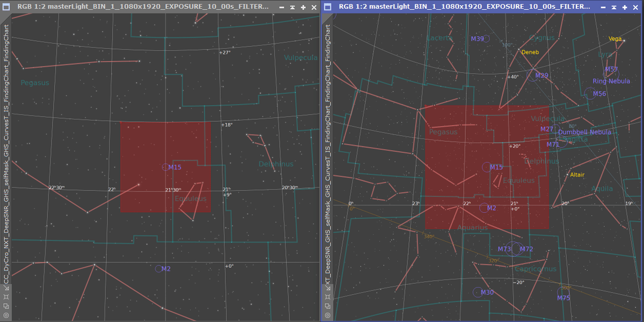Click the Aquarius constellation label
The width and height of the screenshot is (644, 322).
coord(472,228)
